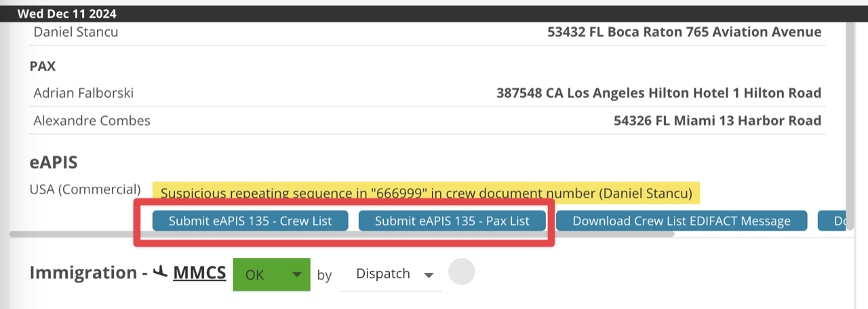Click the Wed Dec 11 2024 date header
Viewport: 868px width, 309px height.
[66, 14]
